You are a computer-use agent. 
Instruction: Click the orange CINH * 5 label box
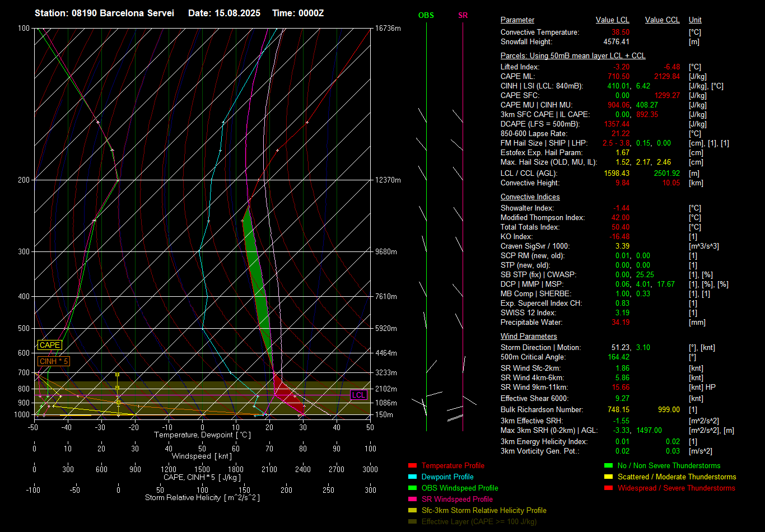[54, 362]
